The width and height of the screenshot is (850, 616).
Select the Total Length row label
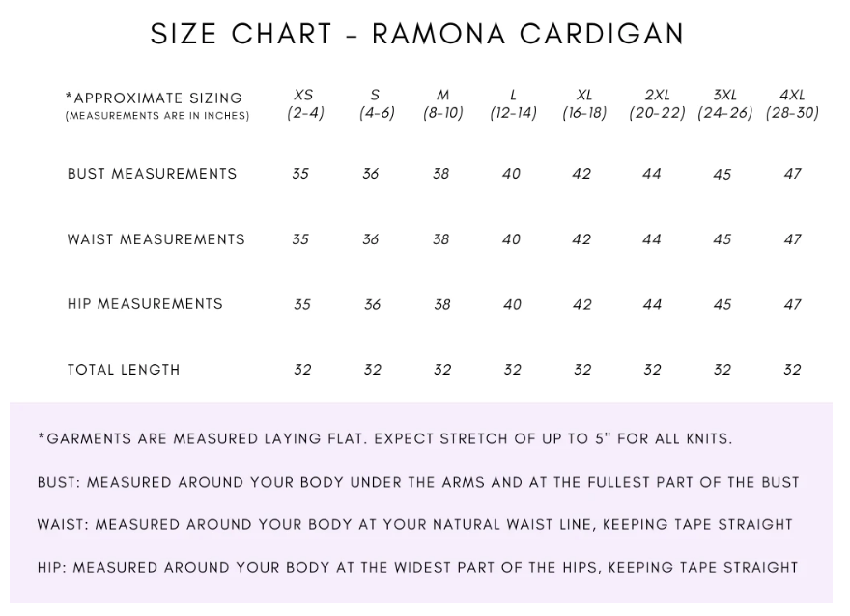click(x=124, y=370)
